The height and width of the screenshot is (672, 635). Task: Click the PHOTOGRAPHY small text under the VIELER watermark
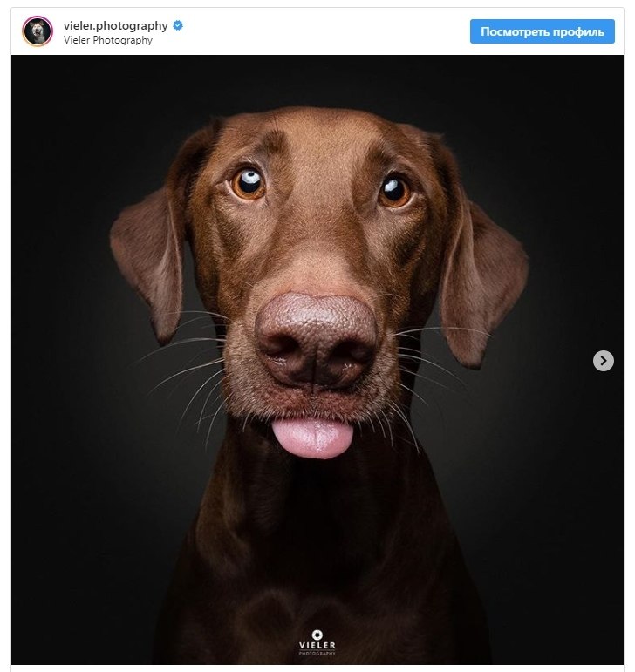click(x=317, y=653)
